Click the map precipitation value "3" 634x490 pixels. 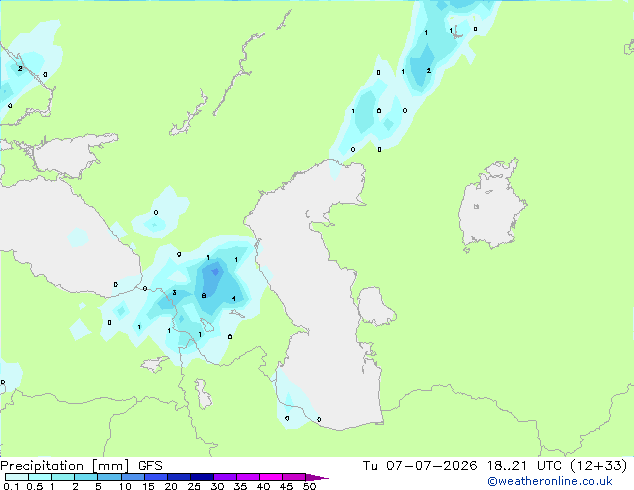[x=174, y=293]
